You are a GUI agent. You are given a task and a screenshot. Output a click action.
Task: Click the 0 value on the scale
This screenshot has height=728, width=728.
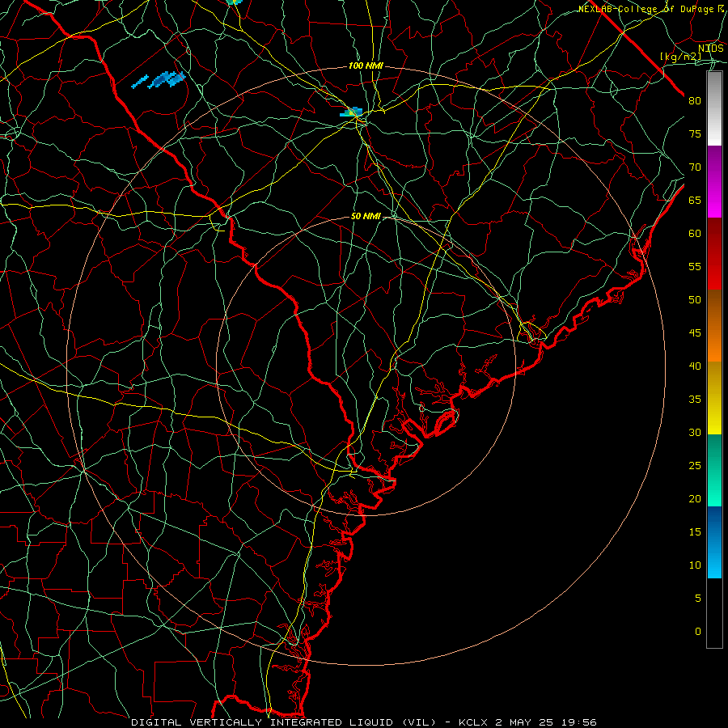pyautogui.click(x=697, y=632)
